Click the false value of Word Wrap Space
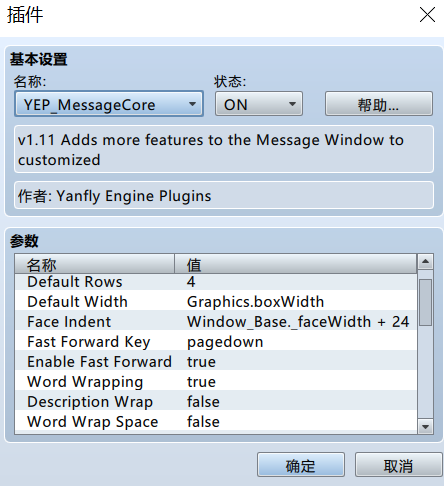This screenshot has height=486, width=444. (203, 422)
